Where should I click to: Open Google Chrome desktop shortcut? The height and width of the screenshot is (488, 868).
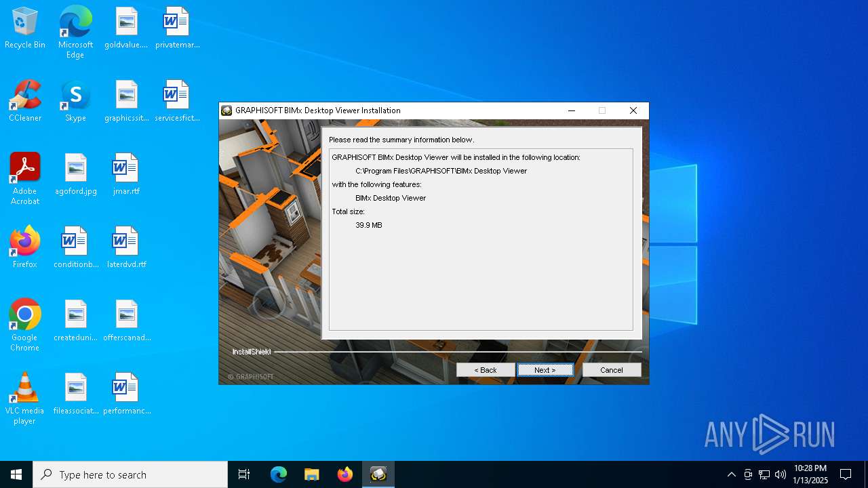tap(25, 325)
